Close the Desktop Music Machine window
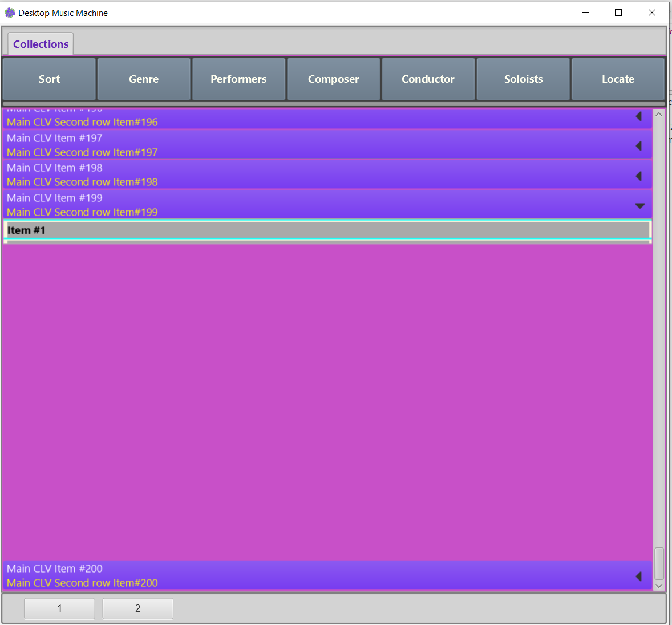 tap(652, 13)
